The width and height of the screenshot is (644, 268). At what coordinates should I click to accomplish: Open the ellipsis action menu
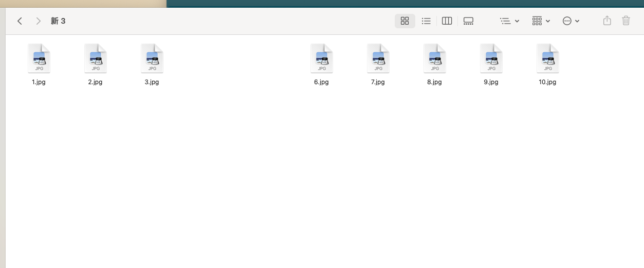click(x=571, y=21)
